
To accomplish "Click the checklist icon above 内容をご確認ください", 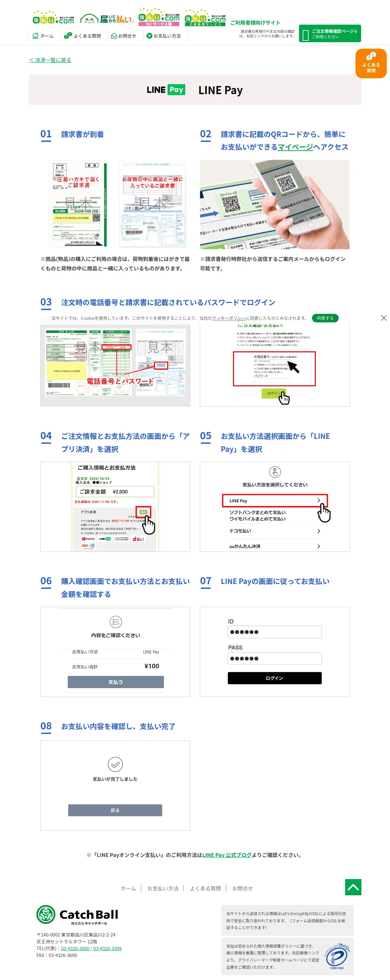I will [115, 622].
